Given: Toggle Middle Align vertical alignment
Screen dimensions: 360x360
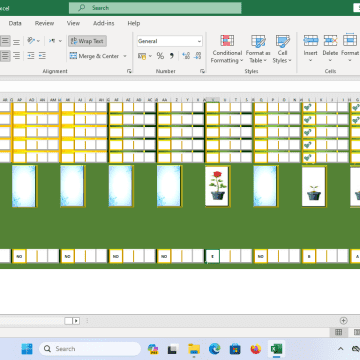Looking at the screenshot, I should [x=5, y=41].
